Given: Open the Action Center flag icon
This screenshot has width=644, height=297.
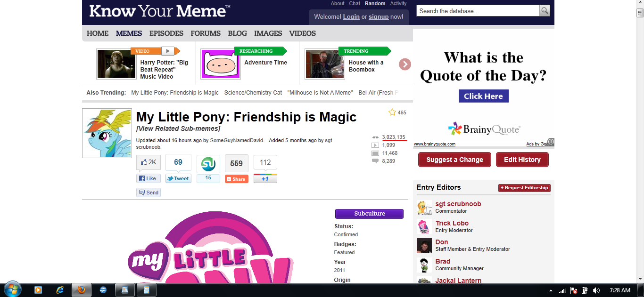Looking at the screenshot, I should (x=574, y=290).
